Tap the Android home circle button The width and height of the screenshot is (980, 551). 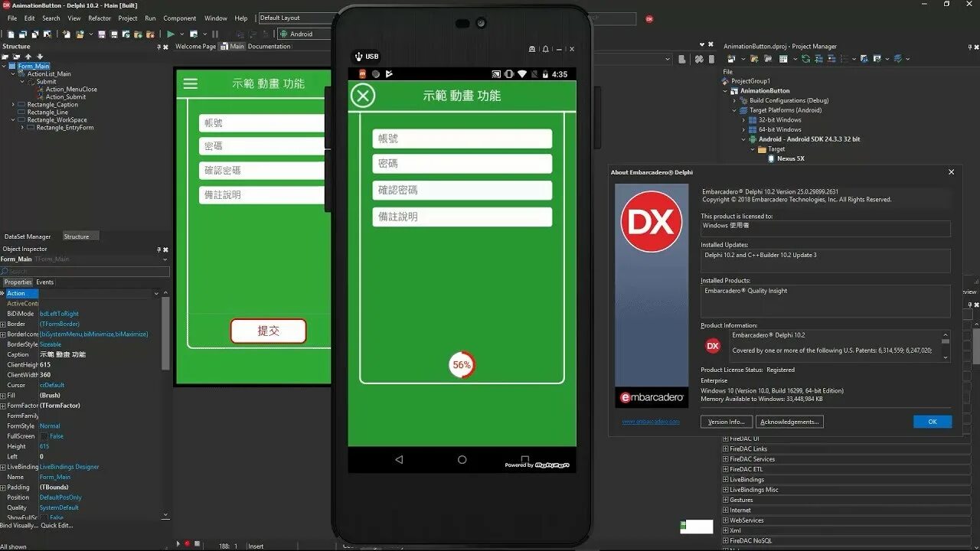point(462,460)
